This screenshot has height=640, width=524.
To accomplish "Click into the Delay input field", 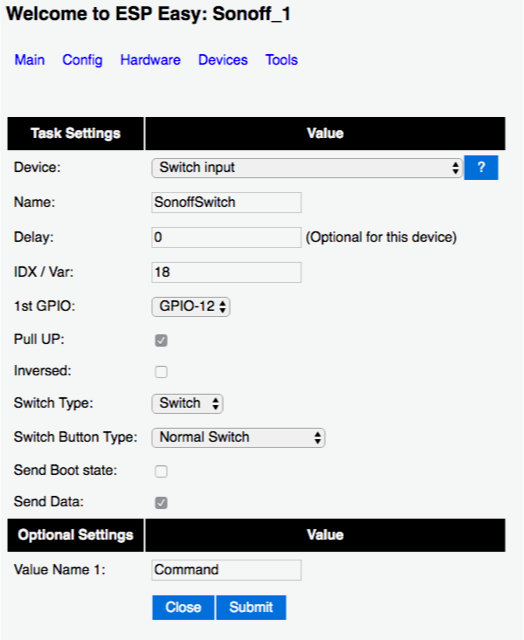I will (226, 237).
